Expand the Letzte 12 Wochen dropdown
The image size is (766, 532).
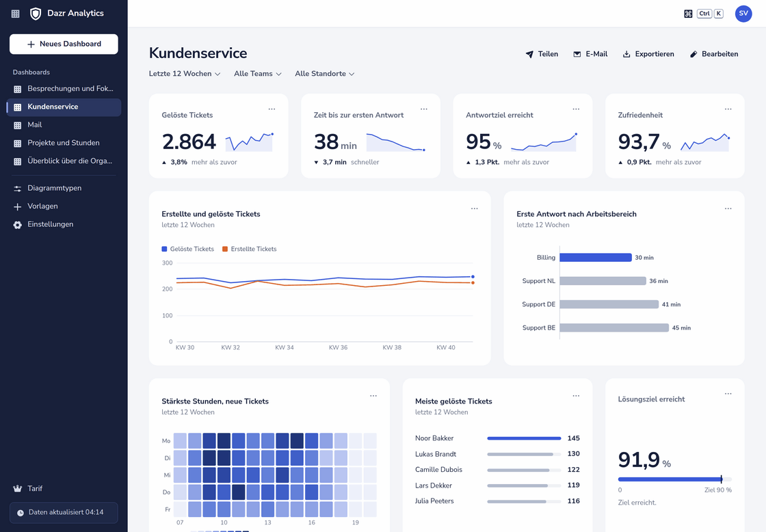(x=185, y=74)
